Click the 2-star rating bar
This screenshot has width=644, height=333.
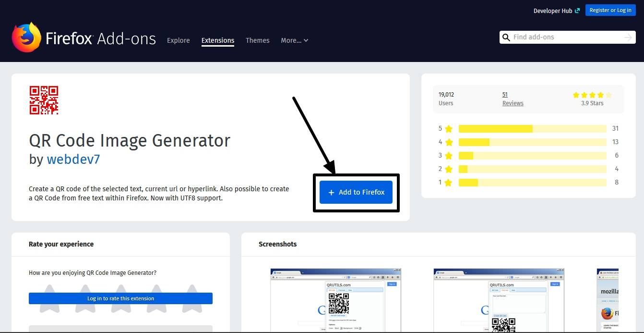coord(533,169)
